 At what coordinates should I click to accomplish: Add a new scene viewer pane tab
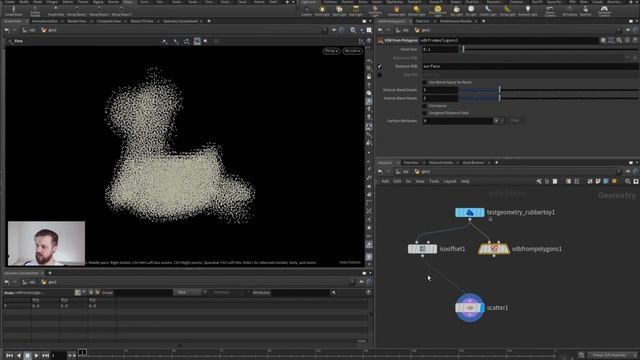[x=209, y=21]
